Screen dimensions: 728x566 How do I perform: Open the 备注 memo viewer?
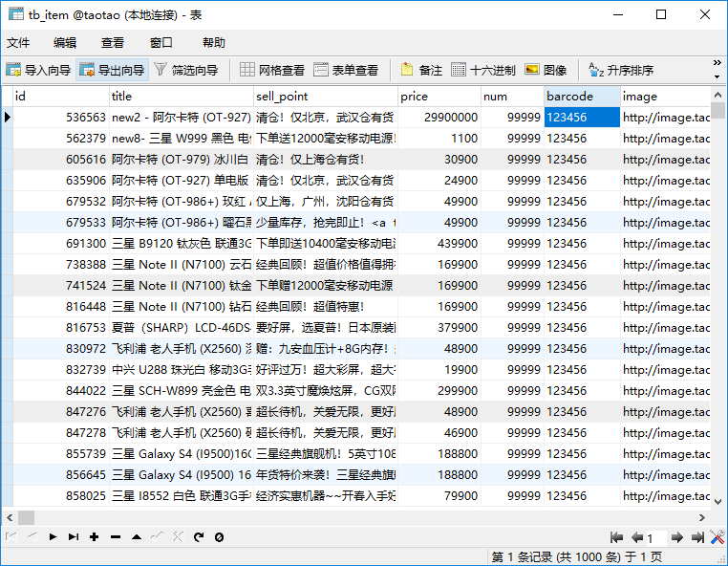[x=422, y=70]
